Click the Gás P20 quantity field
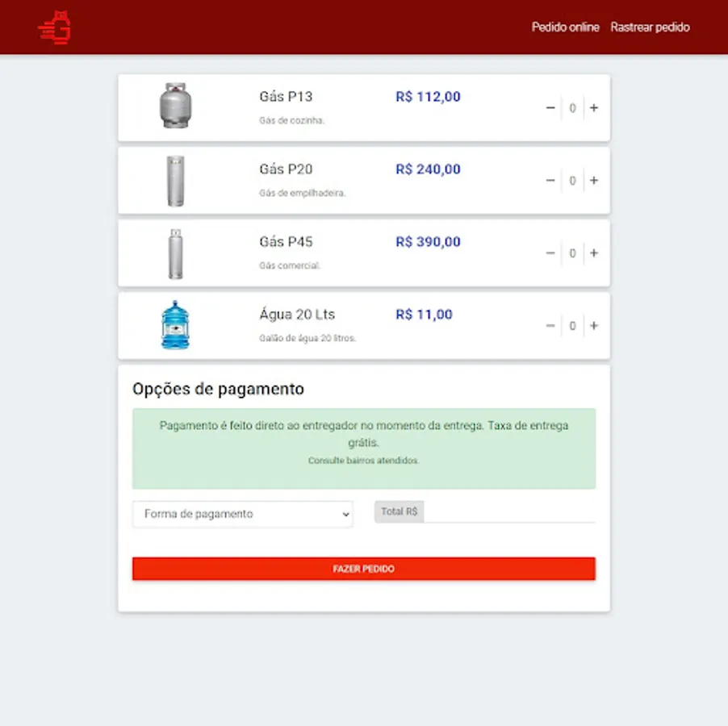Screen dimensions: 728x726 (x=572, y=181)
